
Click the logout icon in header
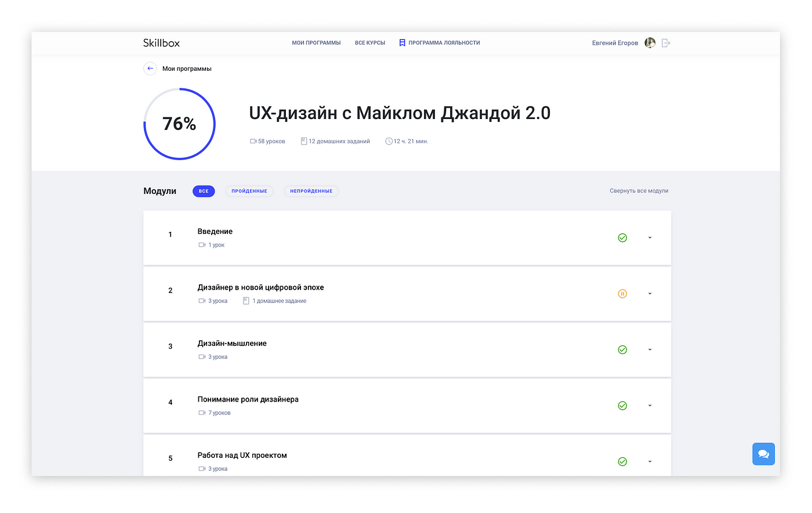tap(666, 43)
